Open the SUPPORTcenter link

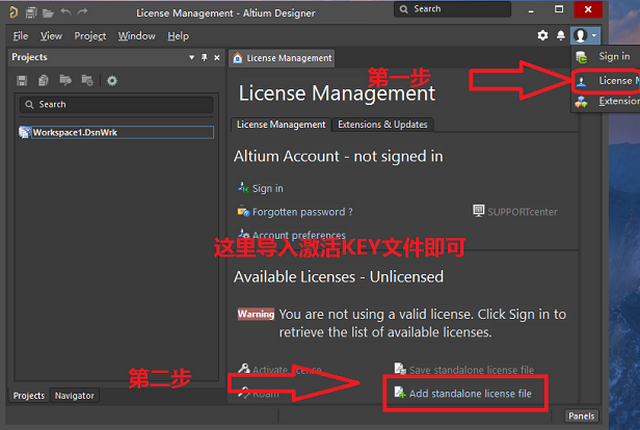(x=522, y=212)
